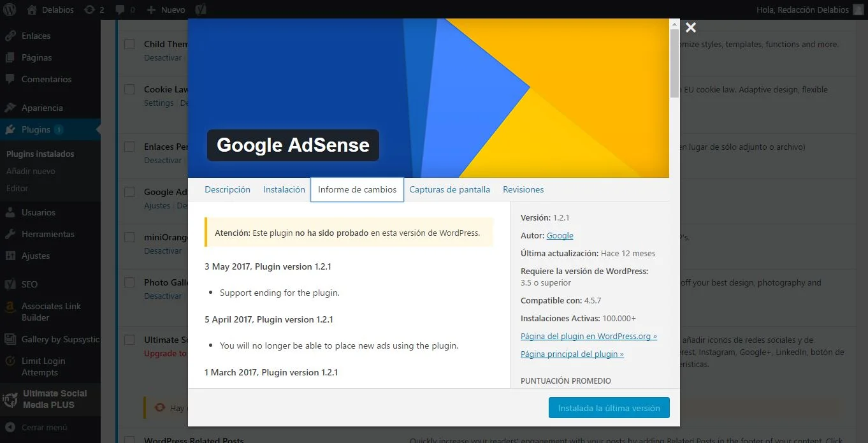Viewport: 868px width, 443px height.
Task: Open the comments bubble in admin bar
Action: 124,10
